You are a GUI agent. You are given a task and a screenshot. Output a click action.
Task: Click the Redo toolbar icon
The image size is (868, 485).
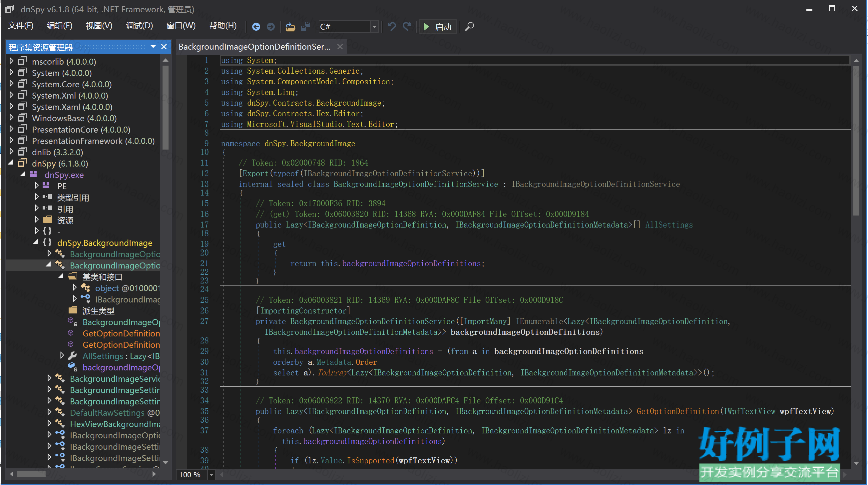(x=407, y=26)
